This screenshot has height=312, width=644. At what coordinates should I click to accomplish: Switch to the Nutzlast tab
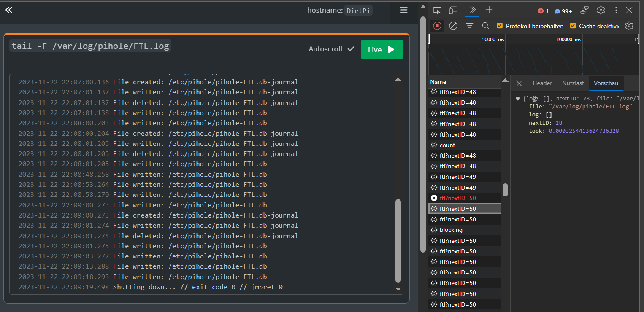tap(573, 83)
